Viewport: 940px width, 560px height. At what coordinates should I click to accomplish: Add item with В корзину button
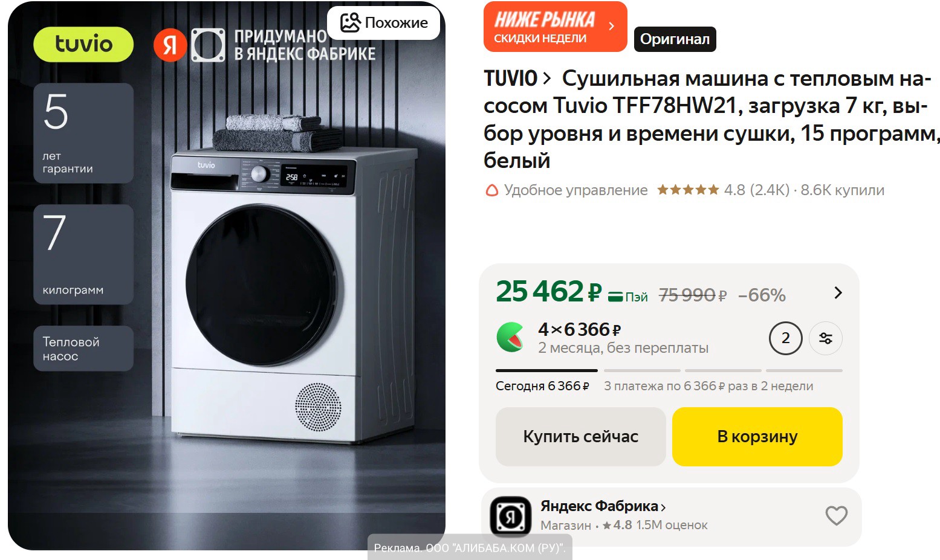click(757, 436)
